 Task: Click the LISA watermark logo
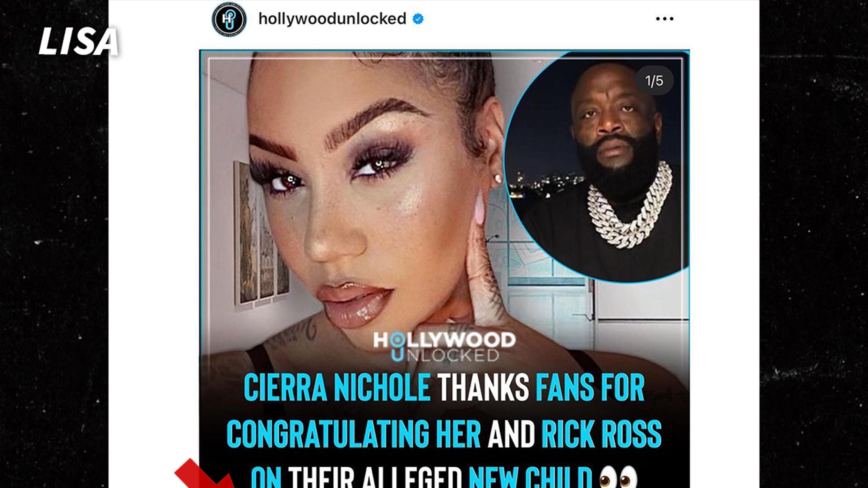coord(78,42)
